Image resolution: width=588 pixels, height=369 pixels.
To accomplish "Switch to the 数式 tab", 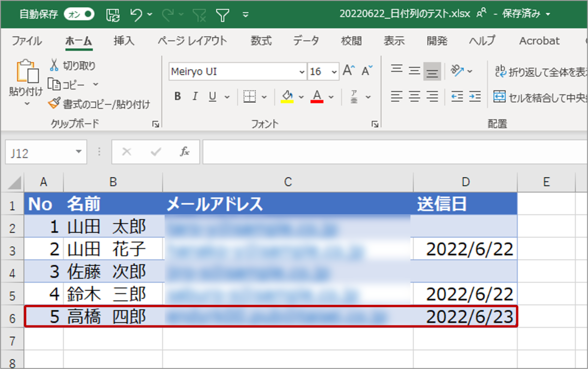I will [x=261, y=41].
